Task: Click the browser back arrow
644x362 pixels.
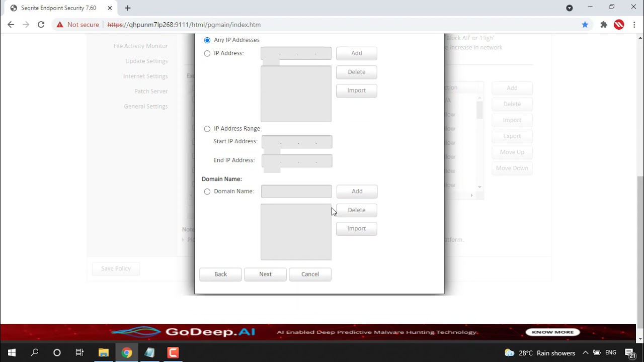Action: pos(11,25)
